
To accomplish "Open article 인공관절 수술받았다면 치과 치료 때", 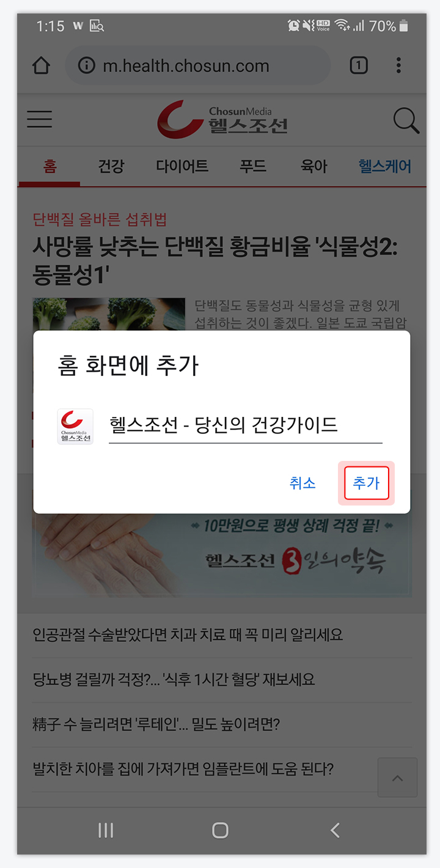I will [188, 634].
